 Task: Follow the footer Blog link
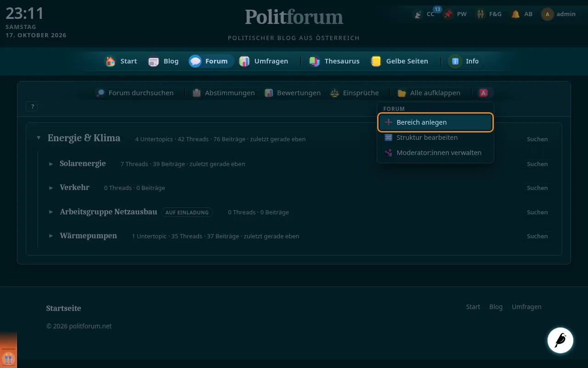[x=496, y=307]
